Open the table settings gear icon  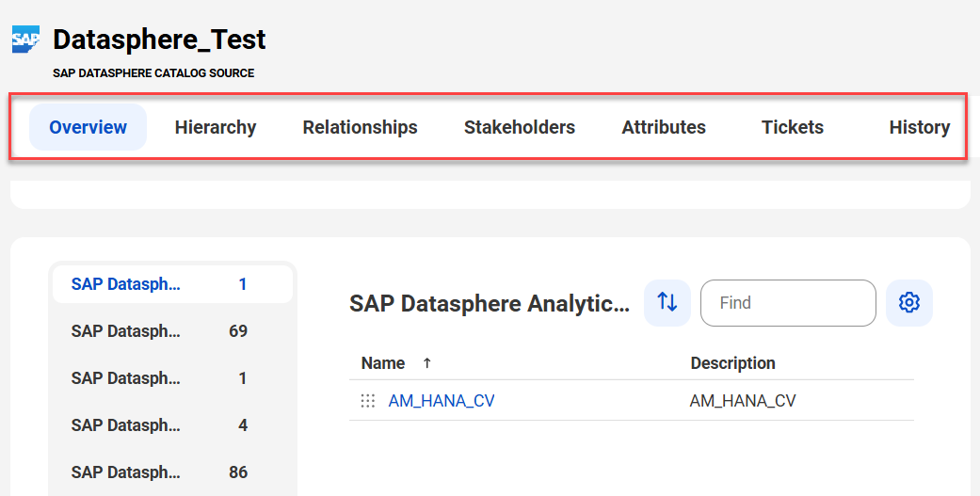(x=908, y=303)
